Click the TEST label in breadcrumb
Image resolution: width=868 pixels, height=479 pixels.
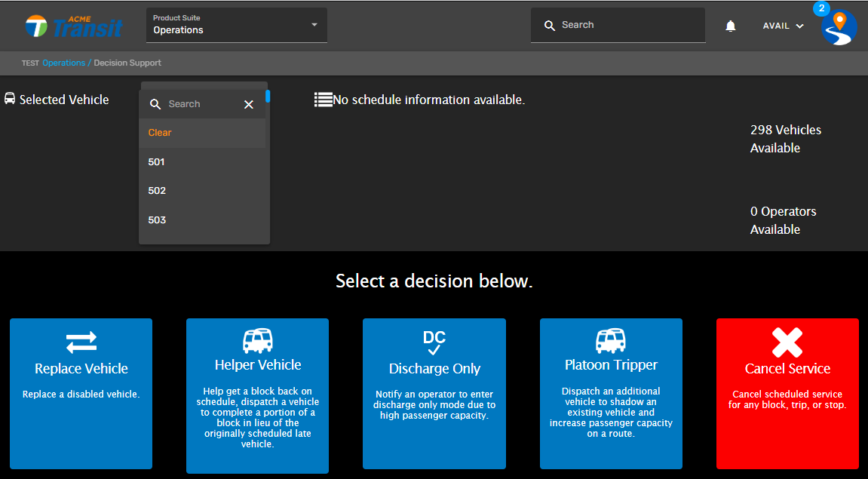30,63
